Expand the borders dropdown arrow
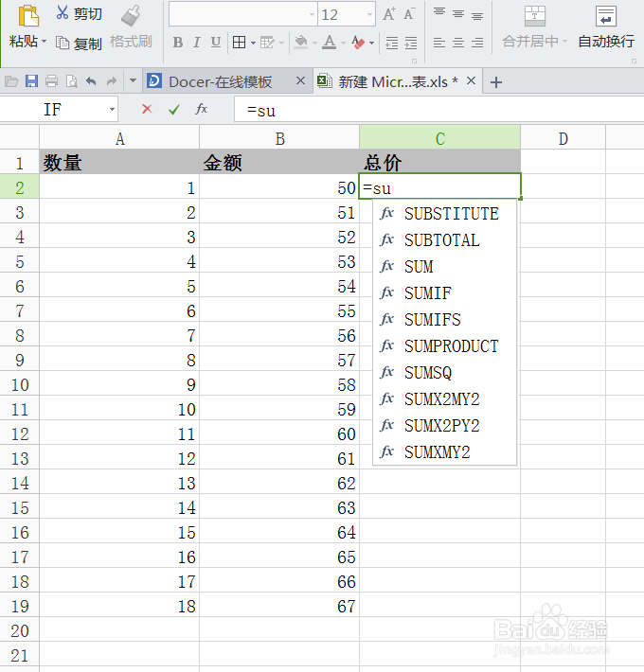 point(253,43)
